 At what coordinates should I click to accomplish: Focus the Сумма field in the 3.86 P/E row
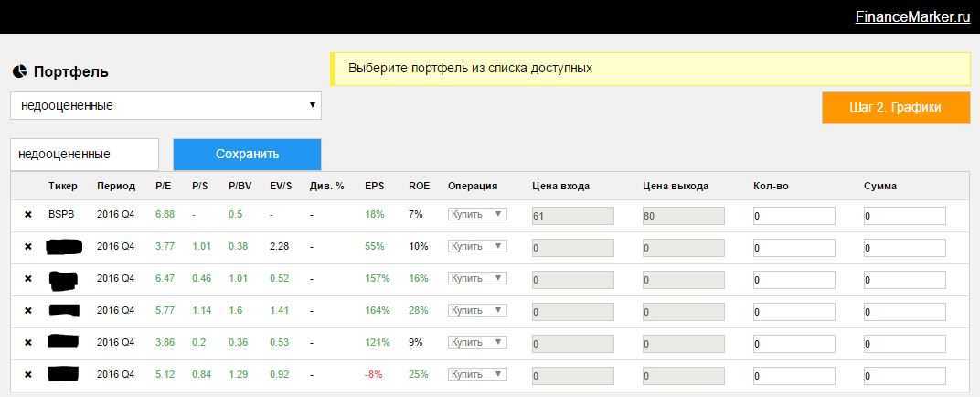point(904,344)
